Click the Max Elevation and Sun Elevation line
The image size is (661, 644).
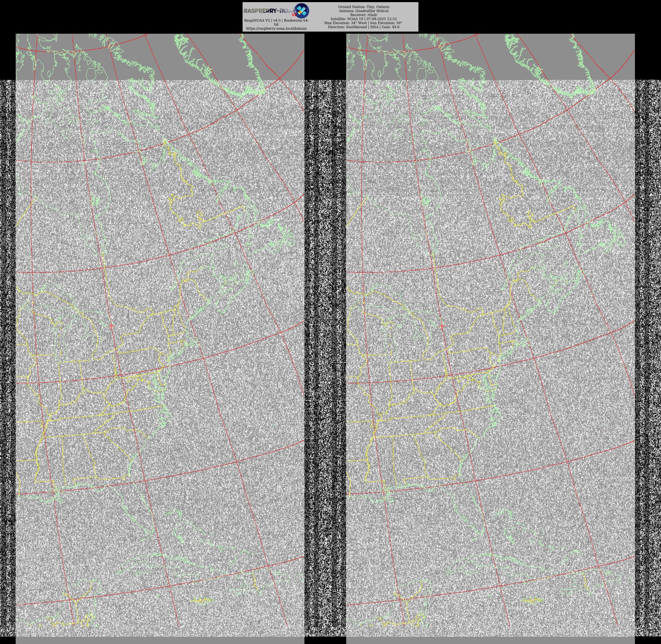click(x=364, y=23)
